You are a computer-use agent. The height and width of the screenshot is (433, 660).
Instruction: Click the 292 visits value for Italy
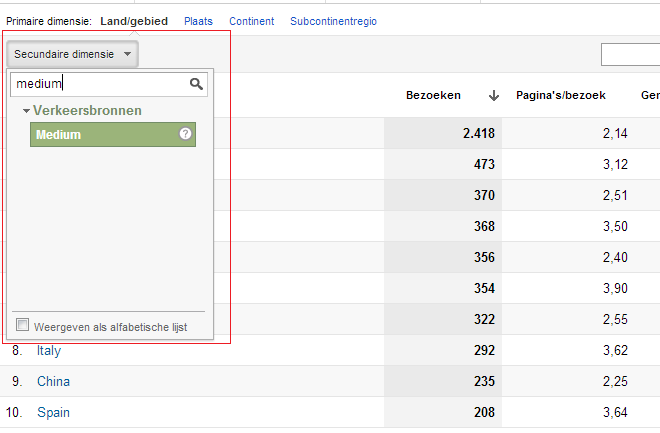coord(483,351)
